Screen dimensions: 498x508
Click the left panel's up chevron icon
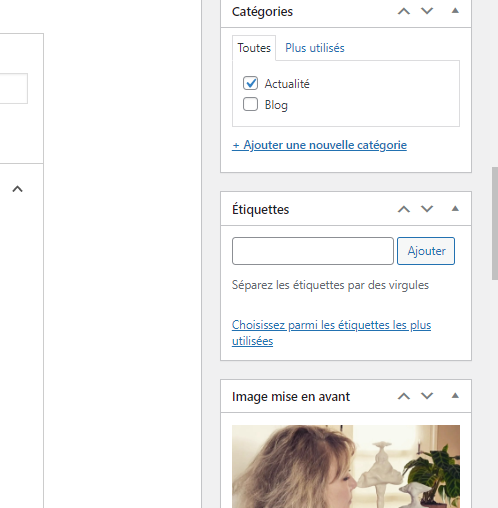(17, 189)
